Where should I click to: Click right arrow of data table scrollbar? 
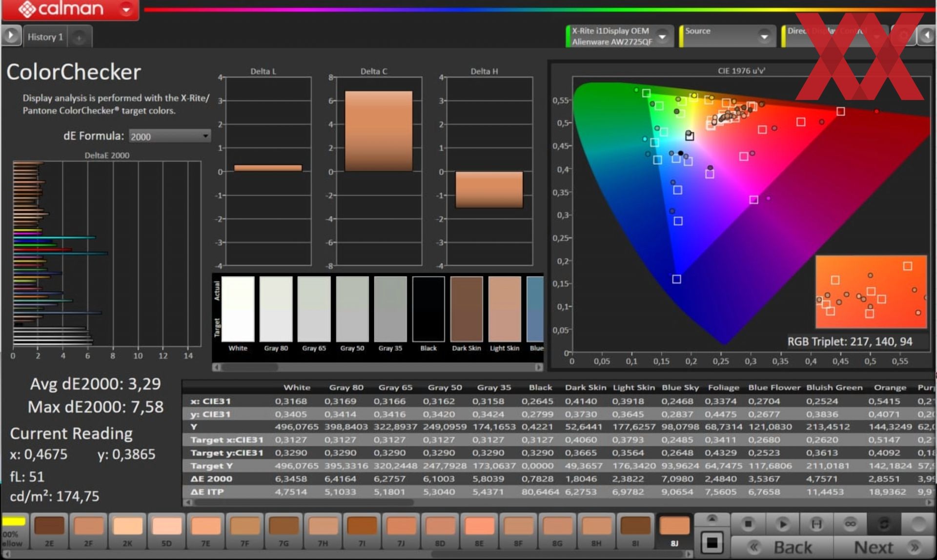[929, 502]
